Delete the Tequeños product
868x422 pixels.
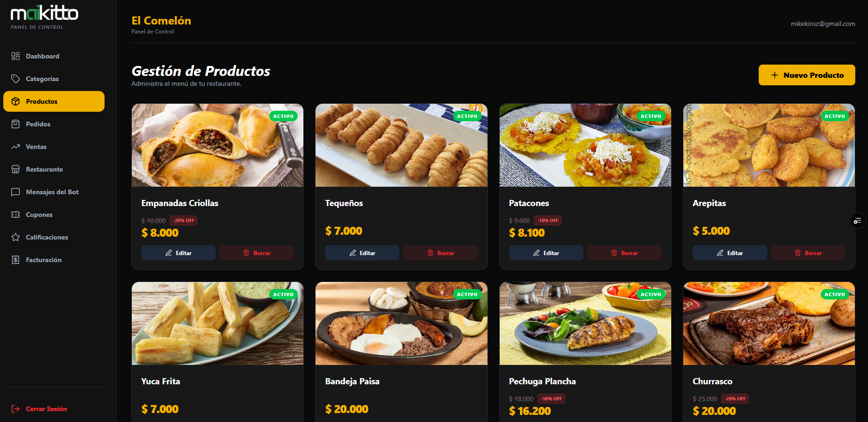click(x=440, y=253)
